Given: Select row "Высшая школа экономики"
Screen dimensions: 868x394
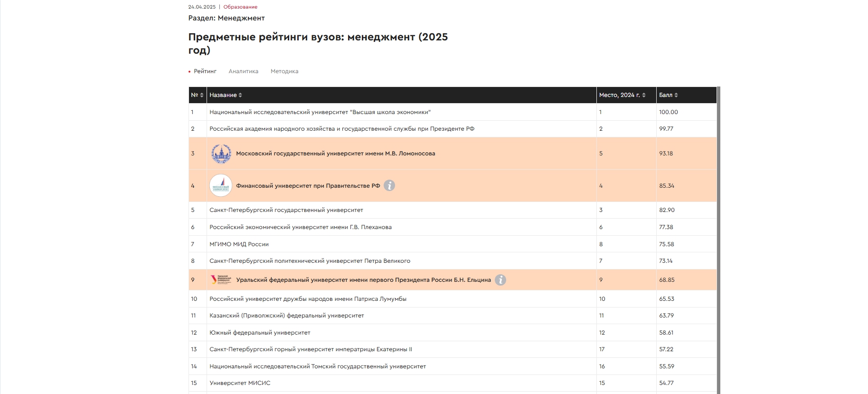Looking at the screenshot, I should pyautogui.click(x=453, y=112).
